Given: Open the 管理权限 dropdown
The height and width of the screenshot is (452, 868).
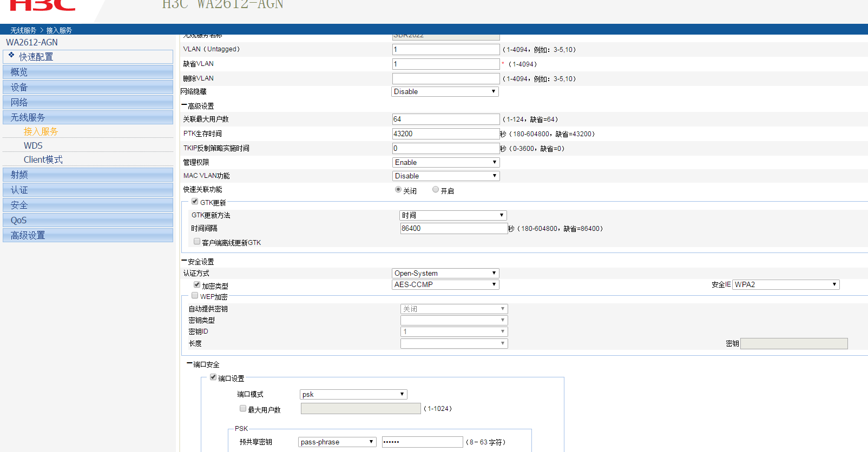Looking at the screenshot, I should [x=446, y=162].
